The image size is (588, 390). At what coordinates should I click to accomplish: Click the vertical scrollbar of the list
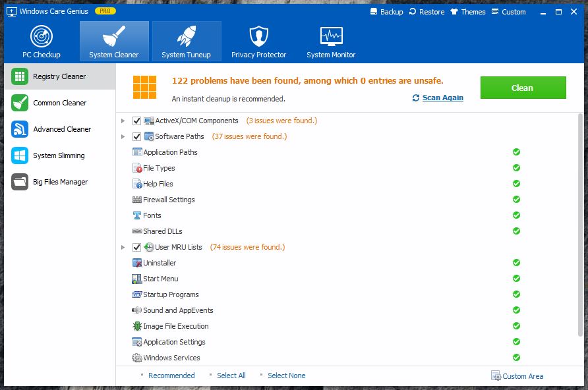(580, 225)
